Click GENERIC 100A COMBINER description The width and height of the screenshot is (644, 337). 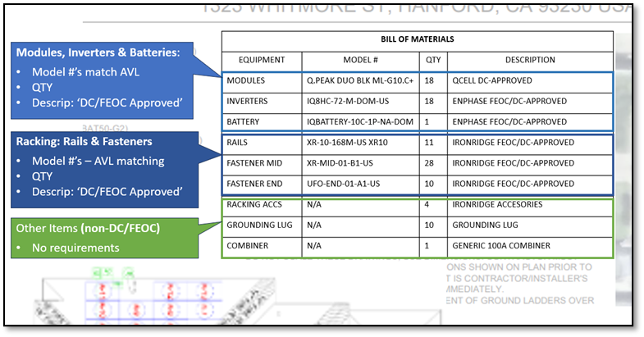[501, 245]
